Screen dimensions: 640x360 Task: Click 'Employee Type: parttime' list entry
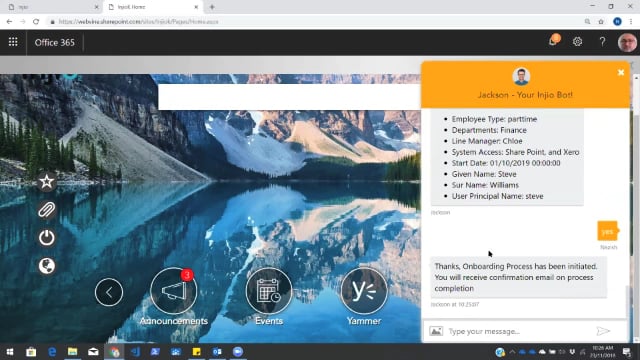coord(494,119)
